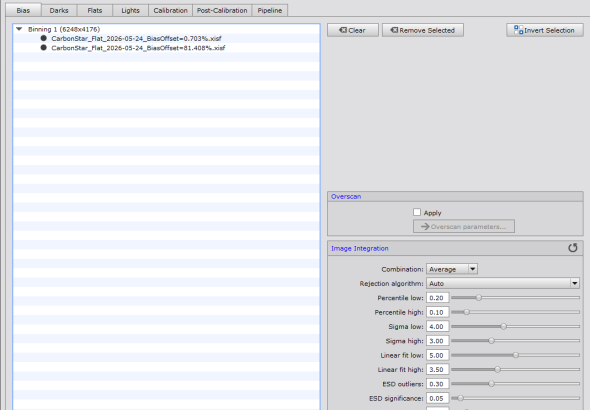Go to the Post-Calibration tab

tap(222, 11)
